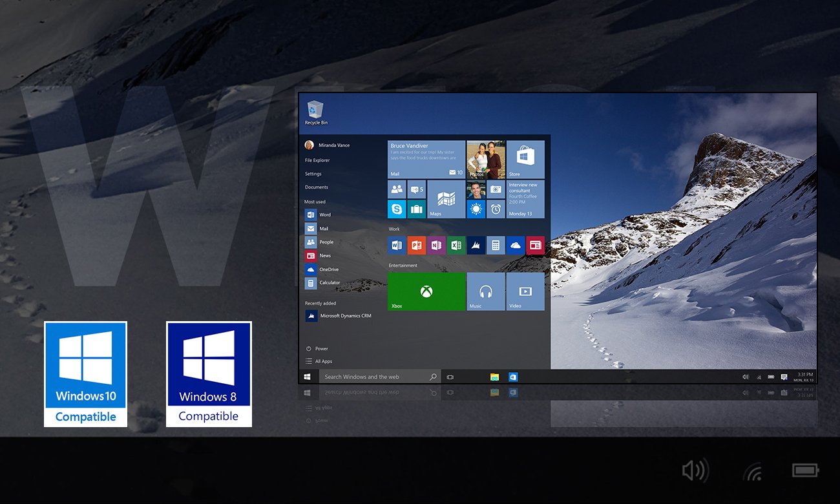
Task: Click the Windows Start button on taskbar
Action: pyautogui.click(x=308, y=377)
